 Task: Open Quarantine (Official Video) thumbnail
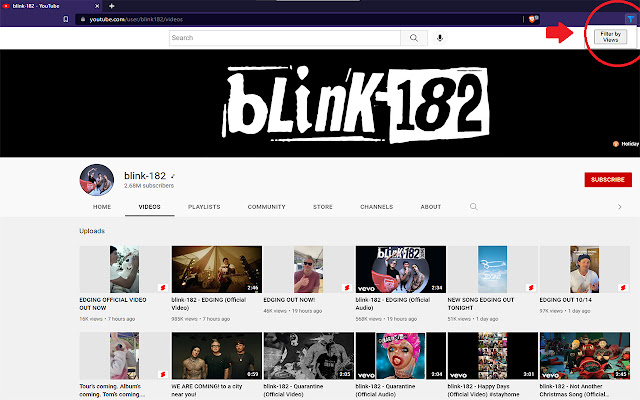tap(309, 356)
